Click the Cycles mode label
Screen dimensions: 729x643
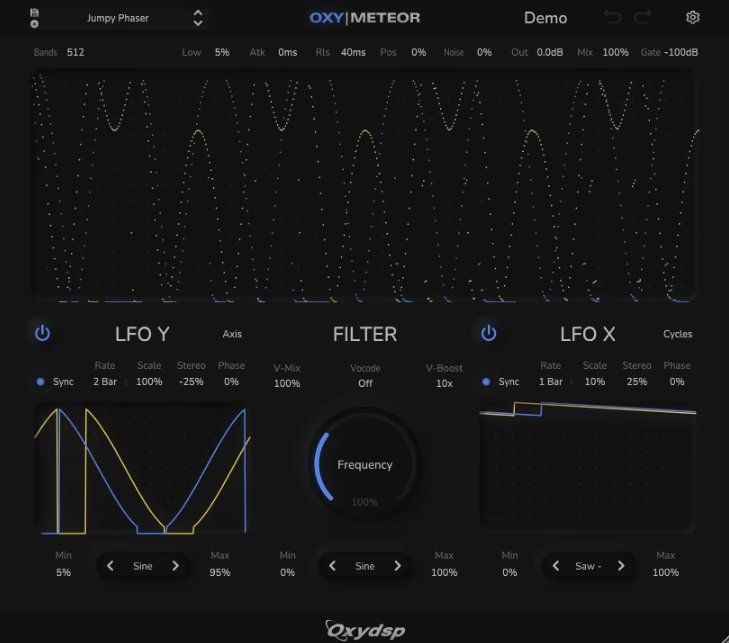point(677,334)
